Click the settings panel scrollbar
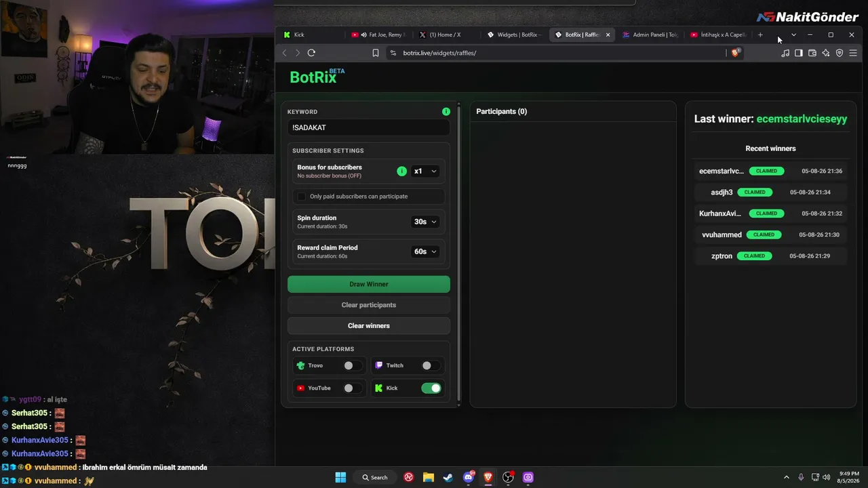This screenshot has width=868, height=488. click(459, 254)
